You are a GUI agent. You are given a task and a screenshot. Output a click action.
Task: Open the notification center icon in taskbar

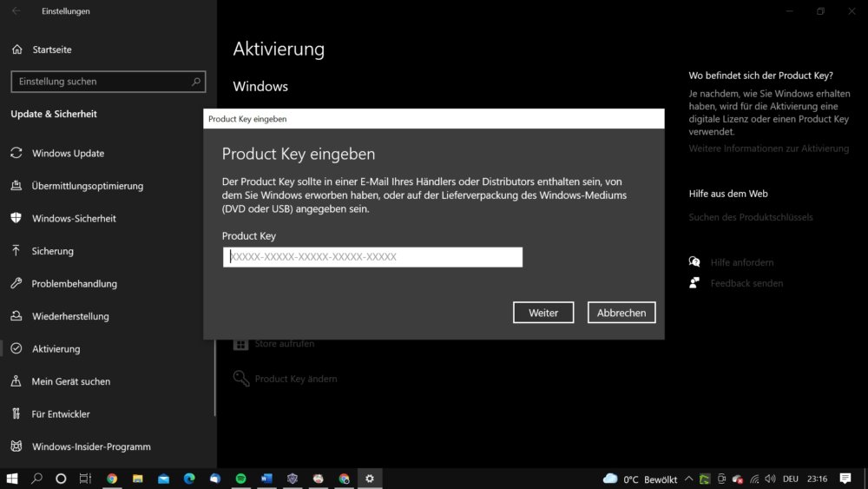(845, 479)
